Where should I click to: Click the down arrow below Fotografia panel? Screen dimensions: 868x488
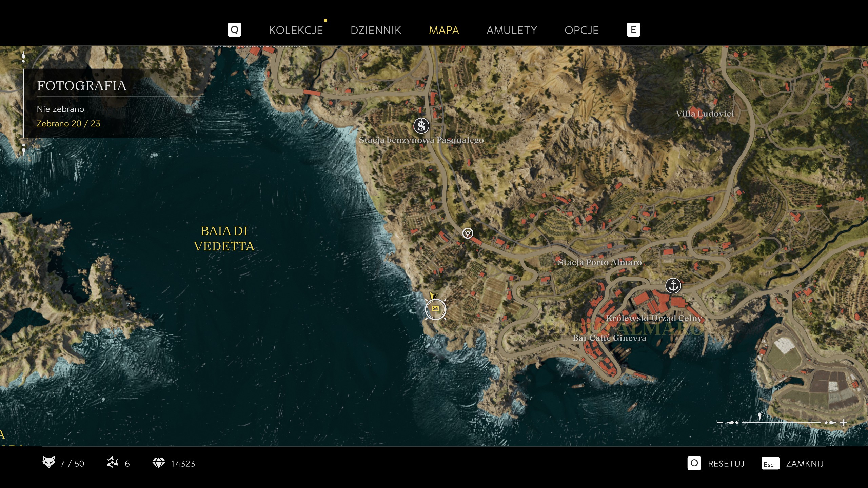pos(23,149)
